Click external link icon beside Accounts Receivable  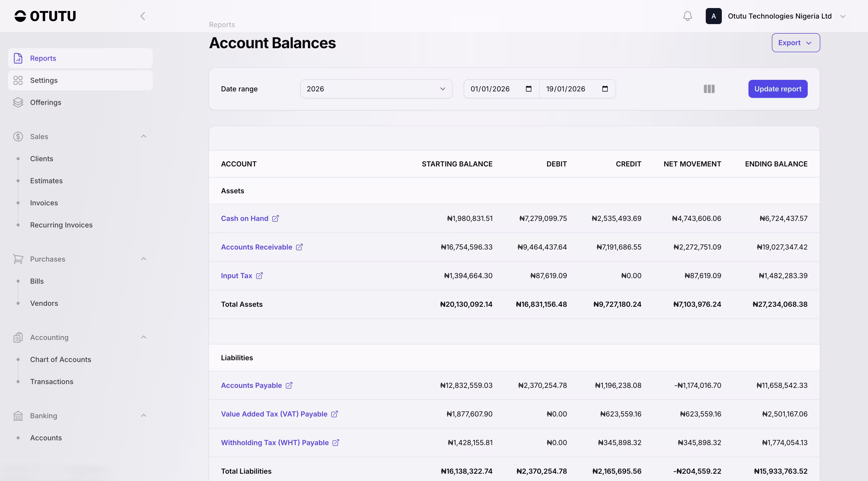point(299,247)
